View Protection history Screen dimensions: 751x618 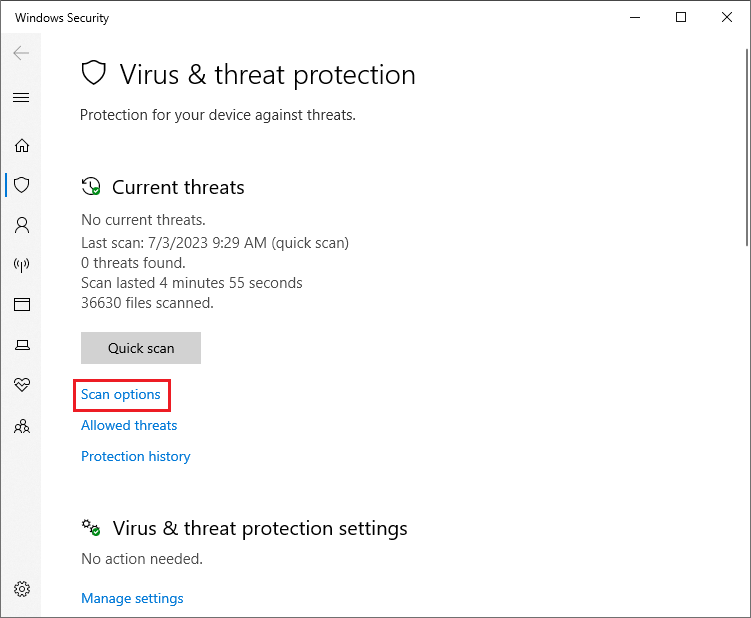(136, 456)
